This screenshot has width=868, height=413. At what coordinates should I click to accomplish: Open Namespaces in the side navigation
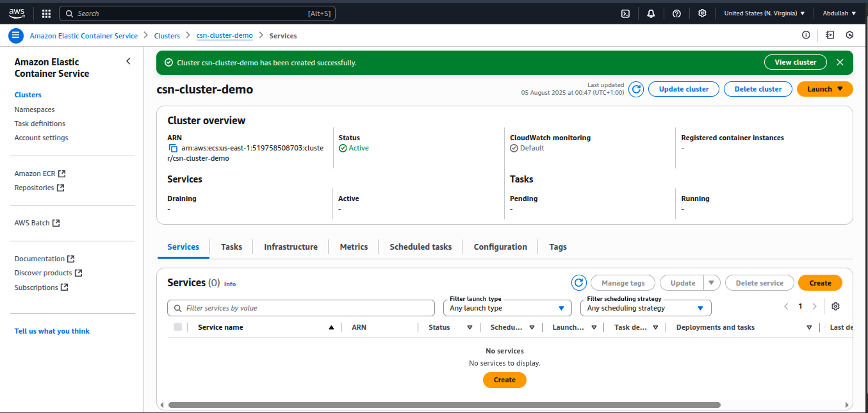[x=35, y=109]
